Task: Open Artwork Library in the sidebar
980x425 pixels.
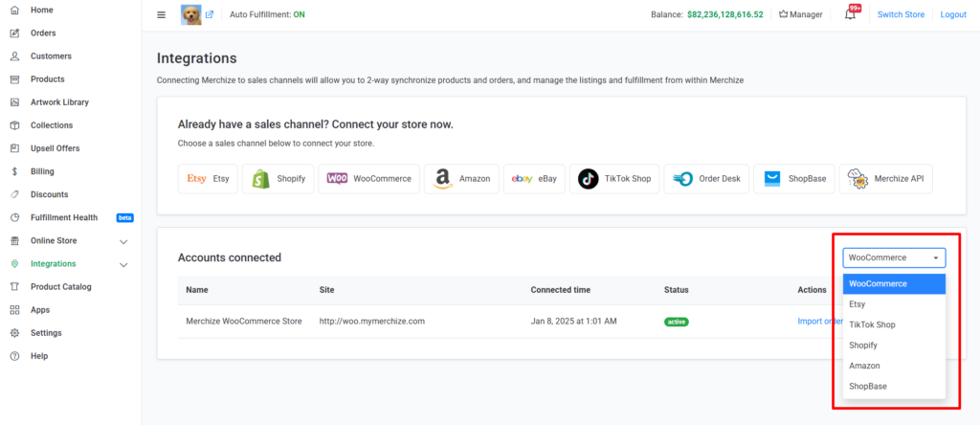Action: (60, 102)
